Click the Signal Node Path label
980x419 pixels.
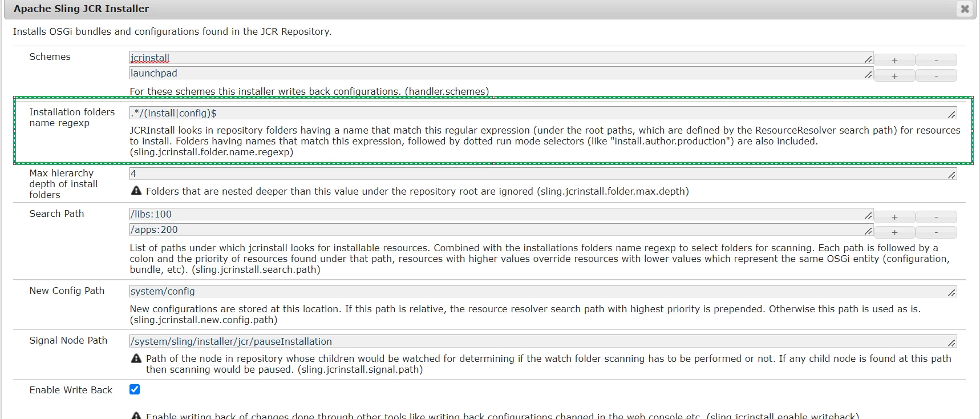pos(68,340)
